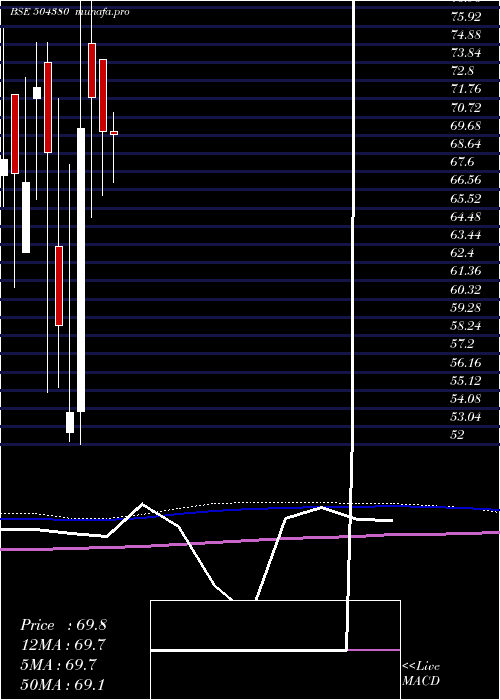The width and height of the screenshot is (500, 700).
Task: Select the 53.04 price axis label
Action: (x=466, y=417)
